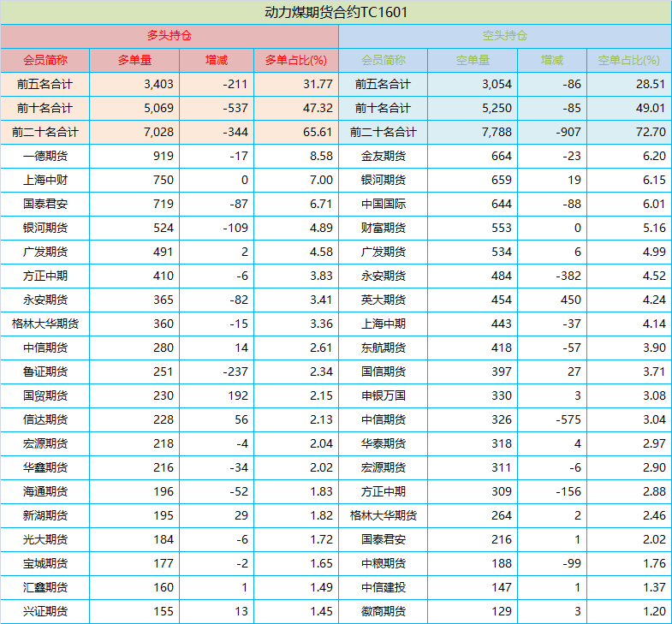Select change value -382 in short list
Viewport: 672px width, 624px height.
[x=568, y=276]
